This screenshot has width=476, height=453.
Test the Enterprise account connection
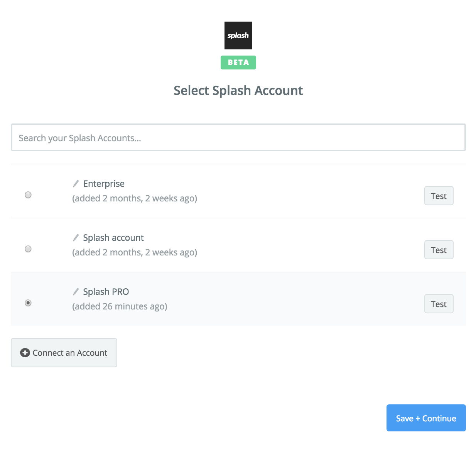coord(439,196)
